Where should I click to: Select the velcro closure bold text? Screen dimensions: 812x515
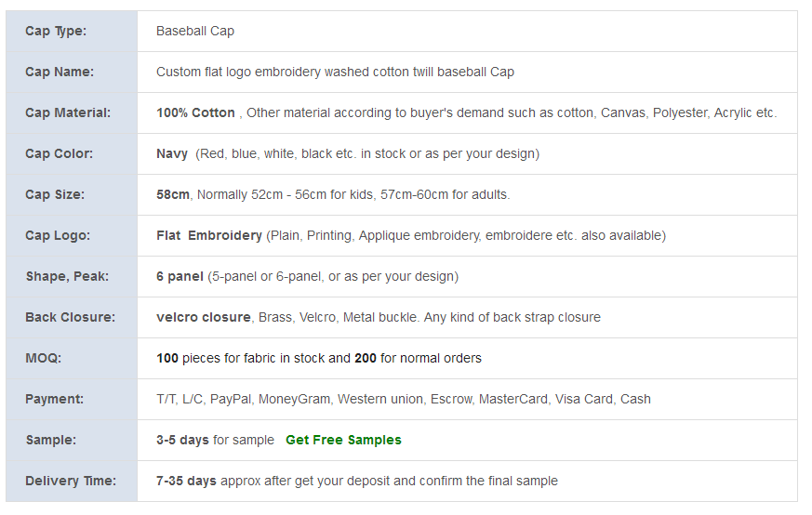pos(204,317)
